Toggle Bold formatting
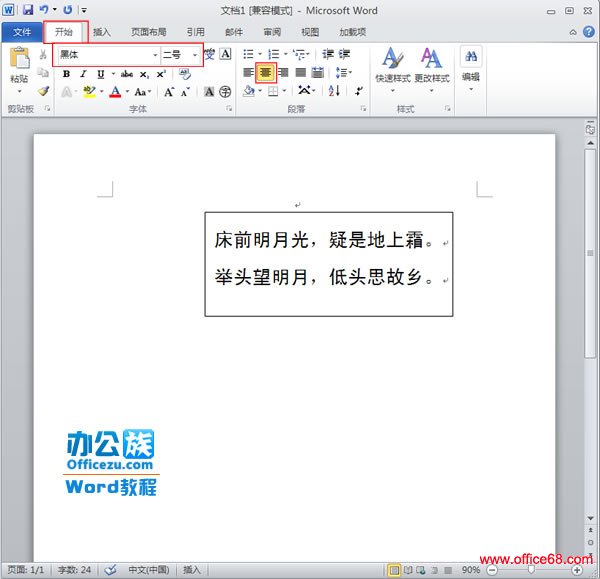 tap(66, 74)
